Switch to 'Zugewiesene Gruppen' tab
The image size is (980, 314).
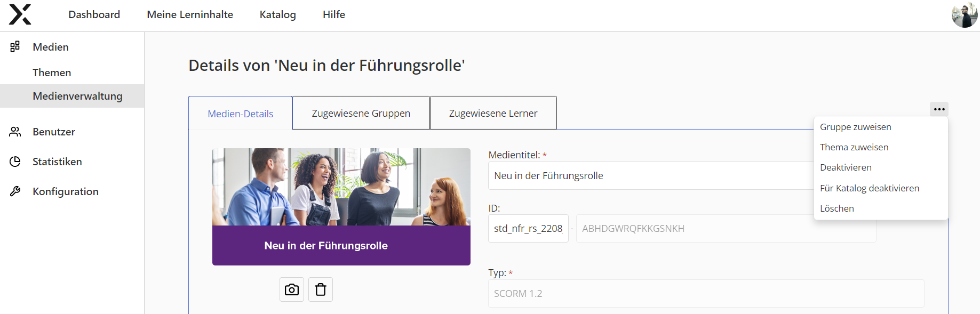click(x=361, y=113)
